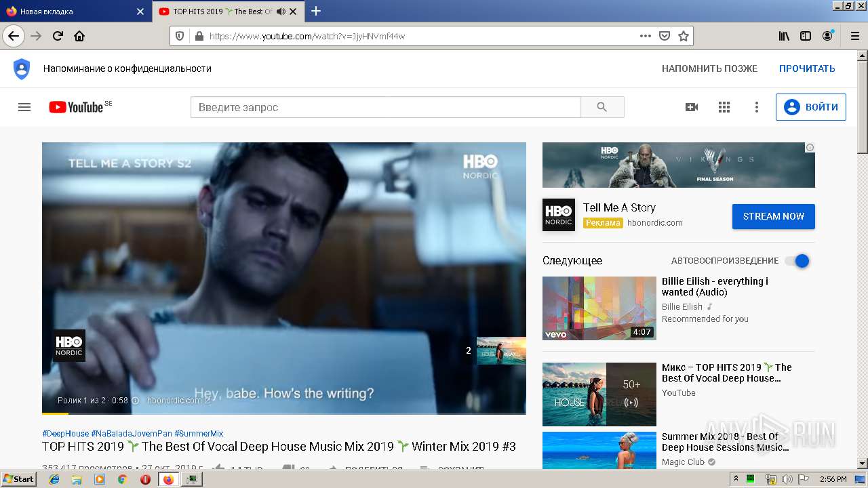Click the HBO Nordic logo overlay on video
The width and height of the screenshot is (868, 488).
point(69,346)
